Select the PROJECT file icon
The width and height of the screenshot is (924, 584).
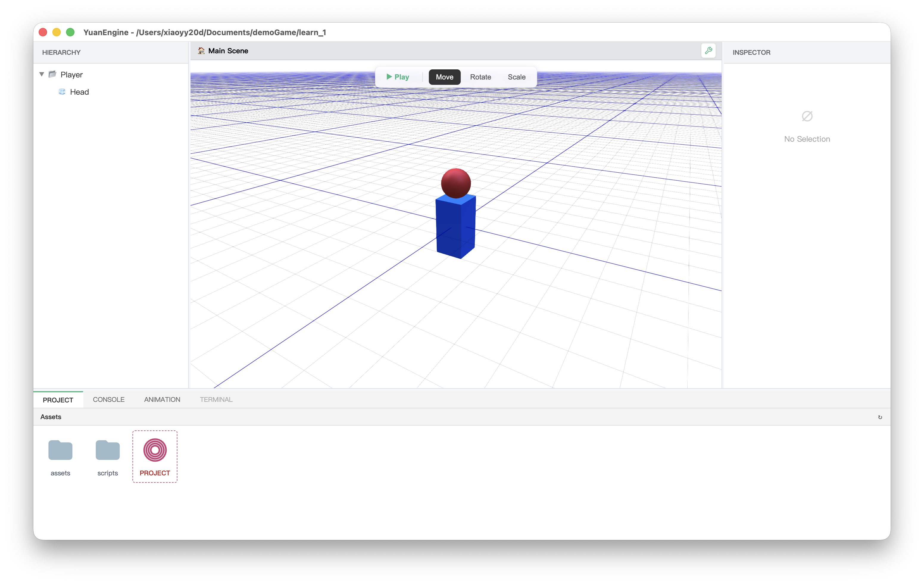pyautogui.click(x=154, y=450)
